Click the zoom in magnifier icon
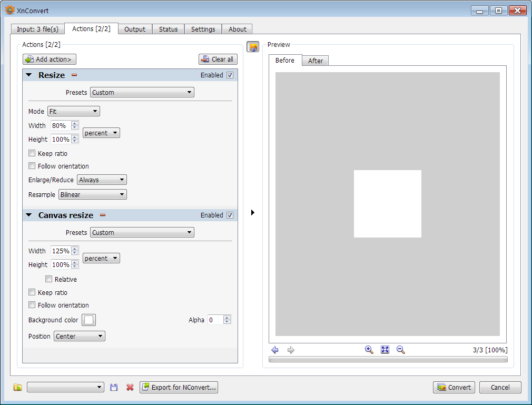Viewport: 532px width, 405px height. click(369, 350)
